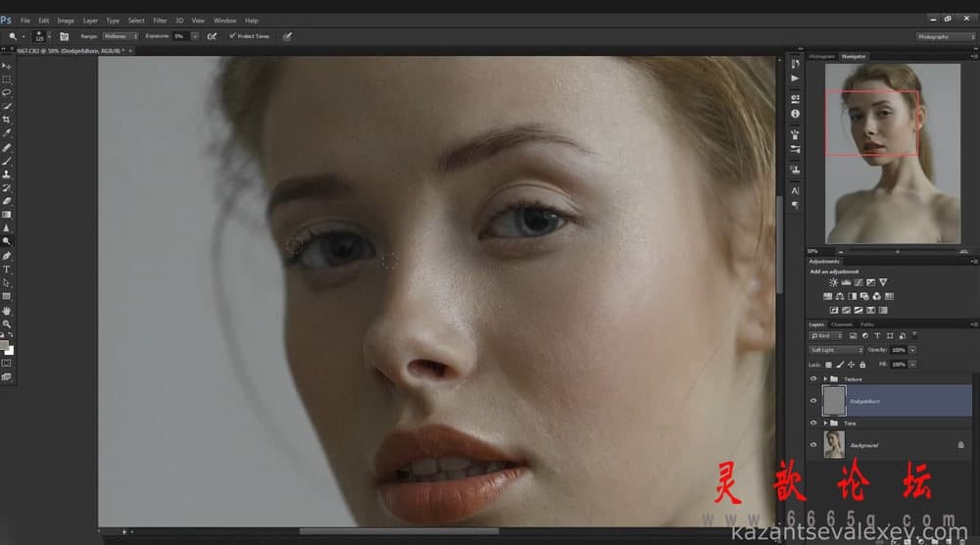980x545 pixels.
Task: Add a Black & White adjustment
Action: click(x=852, y=296)
